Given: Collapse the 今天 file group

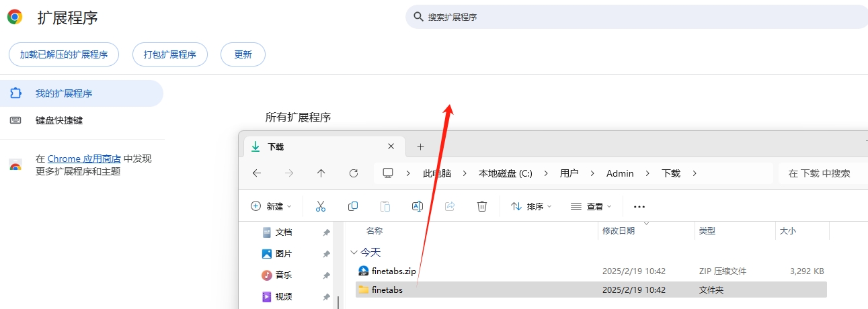Looking at the screenshot, I should [354, 253].
